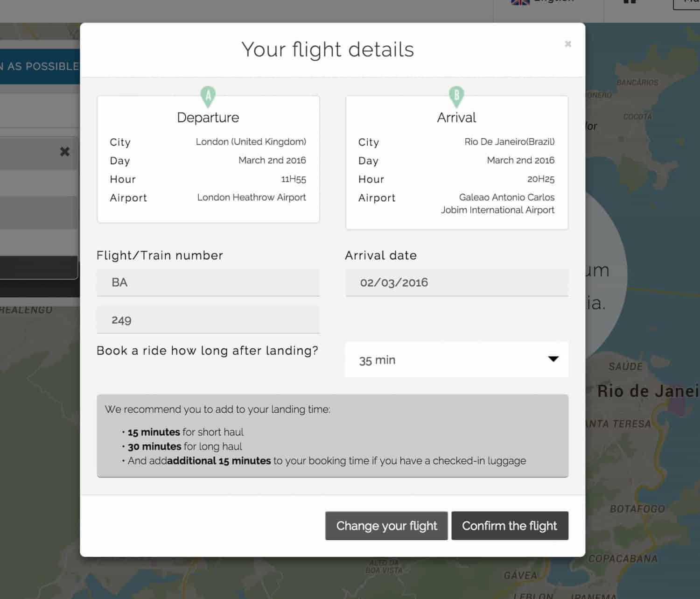The width and height of the screenshot is (700, 599).
Task: Click the Galeao Antonio Carlos Jobim airport text
Action: [x=497, y=204]
